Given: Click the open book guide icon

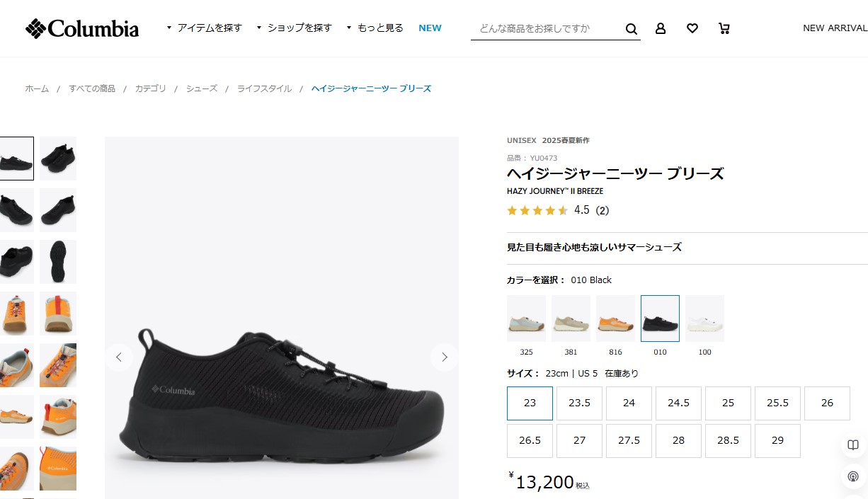Looking at the screenshot, I should click(x=853, y=444).
